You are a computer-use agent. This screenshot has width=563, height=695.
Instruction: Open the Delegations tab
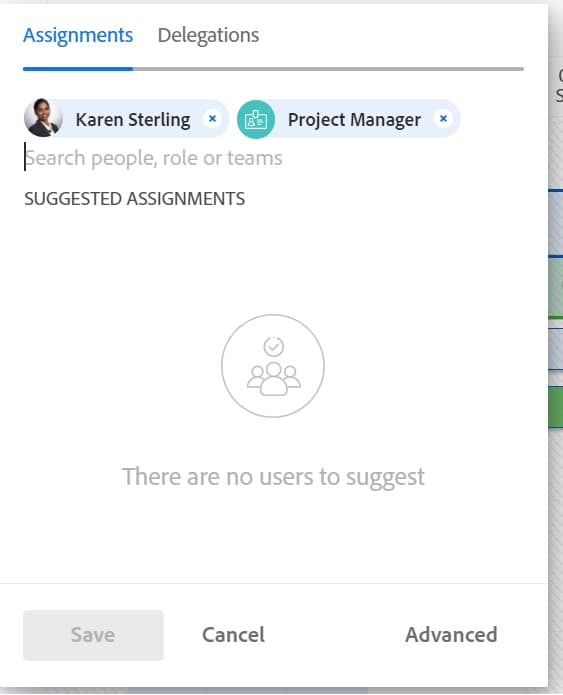208,35
